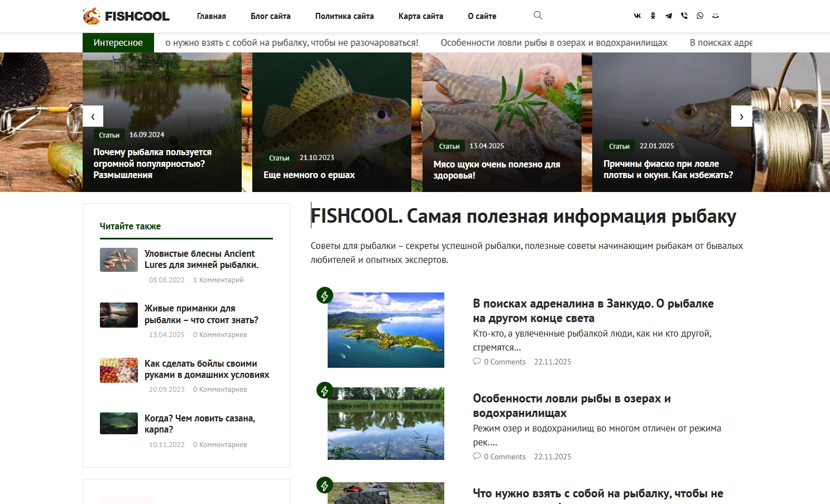The image size is (830, 504).
Task: Click the Читайте также heading
Action: click(130, 226)
